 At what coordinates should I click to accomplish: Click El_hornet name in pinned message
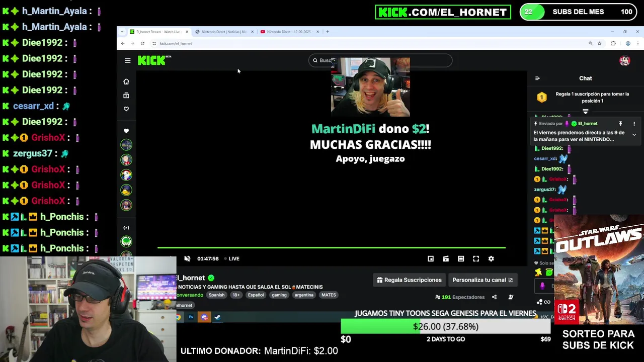(588, 124)
